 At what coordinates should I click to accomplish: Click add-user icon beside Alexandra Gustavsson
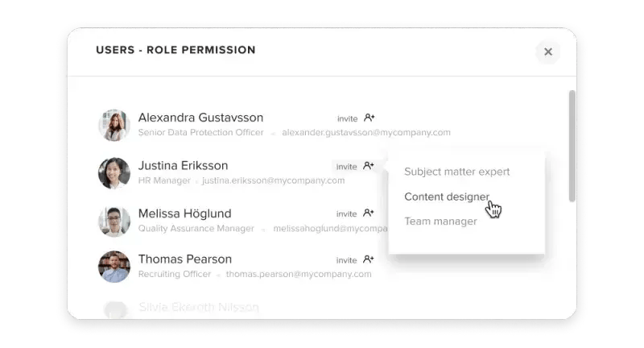(x=369, y=118)
